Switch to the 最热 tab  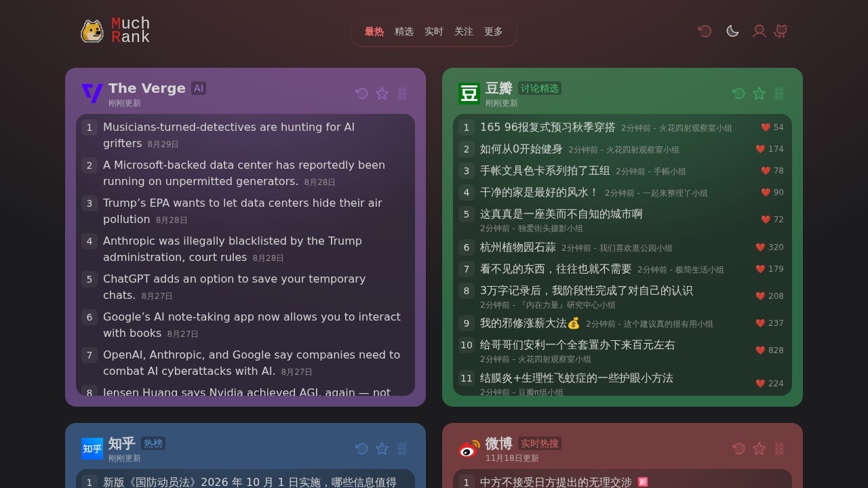pos(374,31)
